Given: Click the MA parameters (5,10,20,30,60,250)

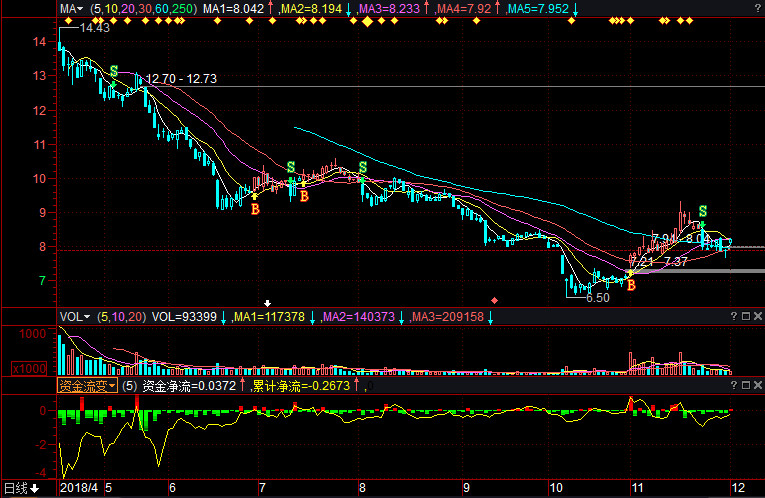Looking at the screenshot, I should [143, 8].
